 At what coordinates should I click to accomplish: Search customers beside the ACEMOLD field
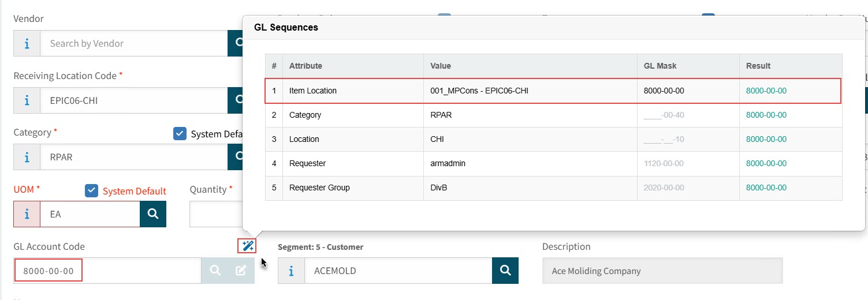(505, 271)
